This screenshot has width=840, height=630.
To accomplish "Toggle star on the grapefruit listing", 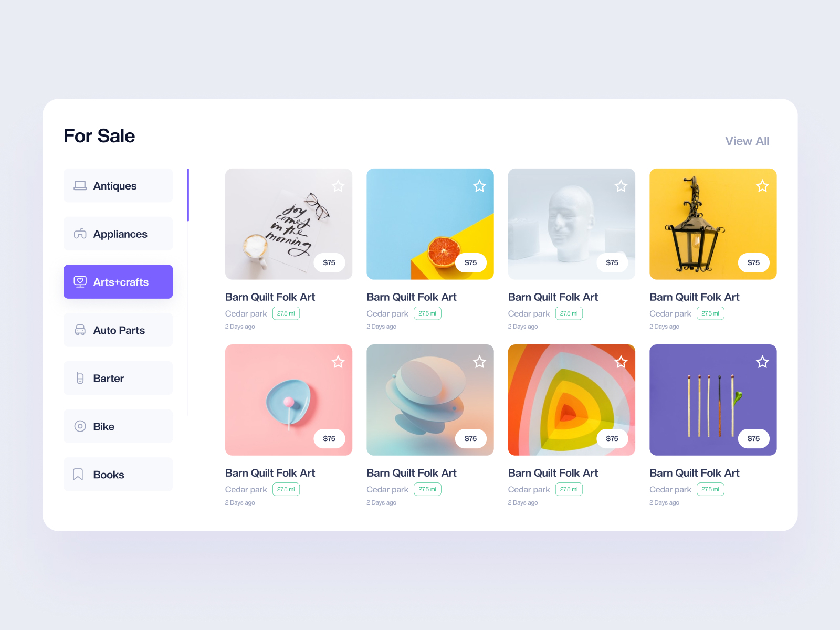I will point(479,186).
